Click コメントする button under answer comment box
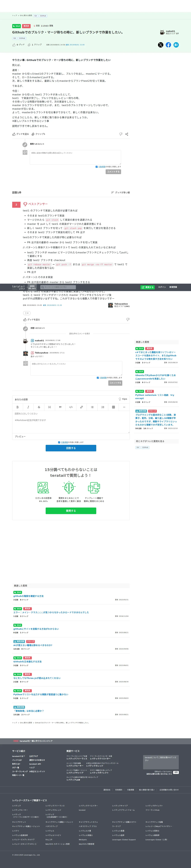 (115, 383)
